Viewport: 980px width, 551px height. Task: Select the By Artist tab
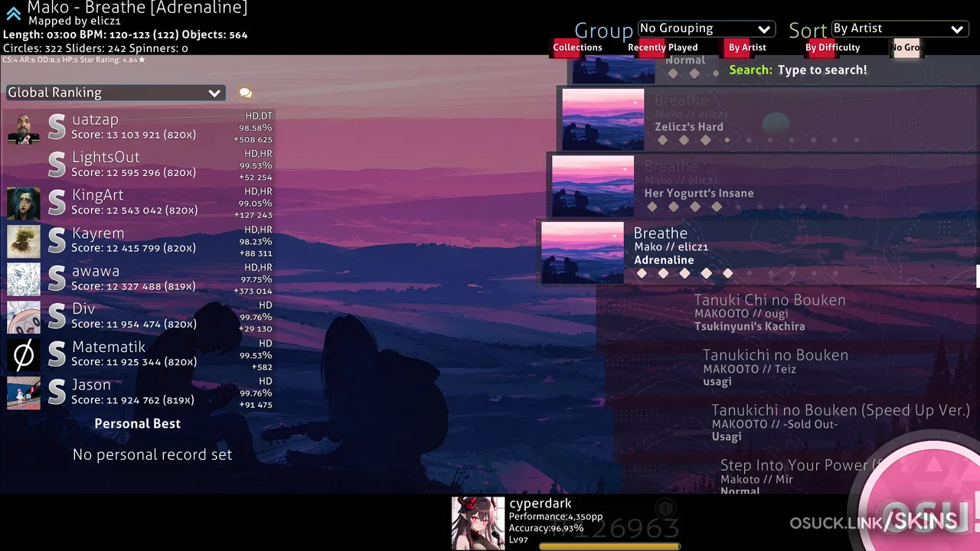tap(747, 47)
